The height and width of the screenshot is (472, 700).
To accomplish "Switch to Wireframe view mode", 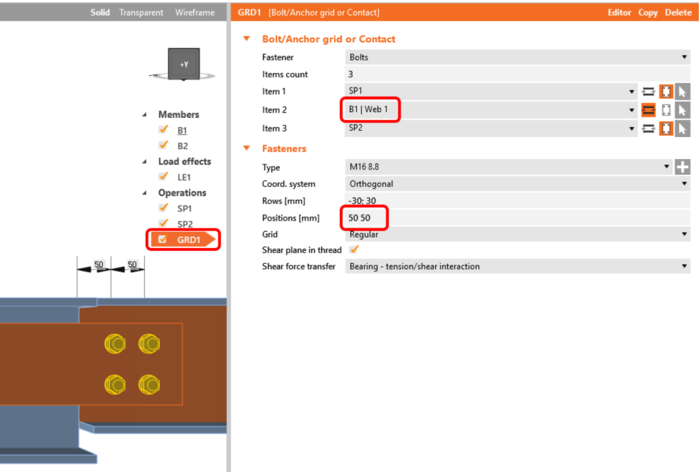I will (x=195, y=13).
